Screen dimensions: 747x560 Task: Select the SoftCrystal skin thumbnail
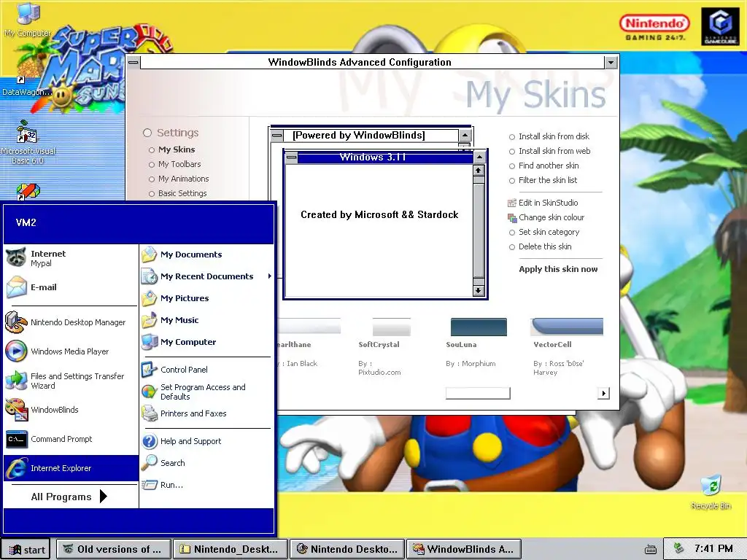tap(391, 327)
